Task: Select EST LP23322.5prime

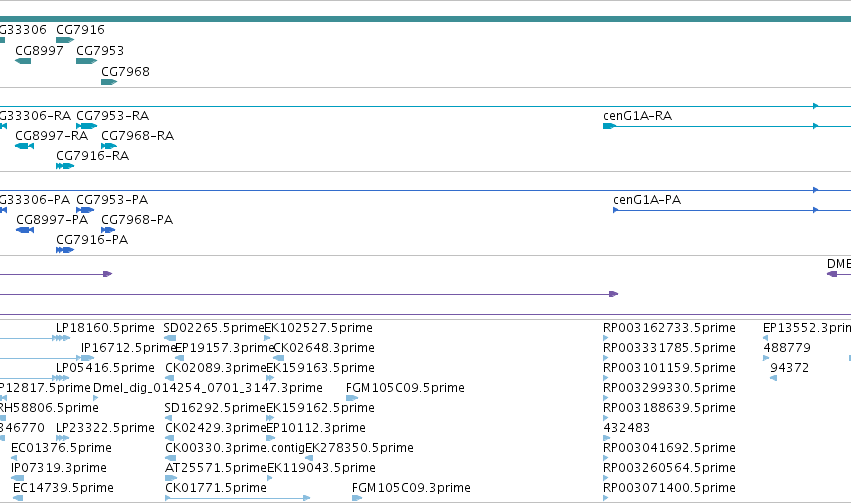Action: [105, 428]
